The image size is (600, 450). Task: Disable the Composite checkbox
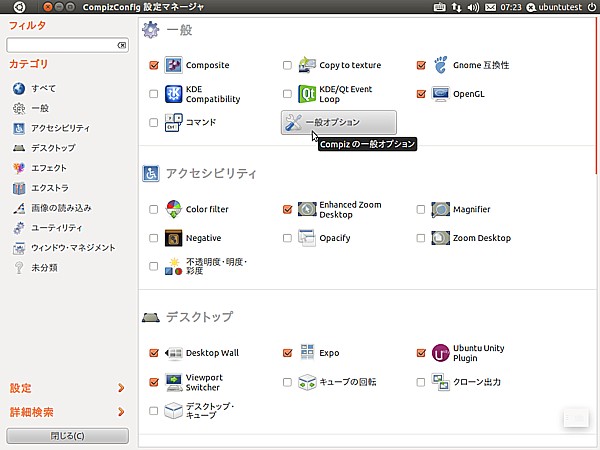point(154,65)
